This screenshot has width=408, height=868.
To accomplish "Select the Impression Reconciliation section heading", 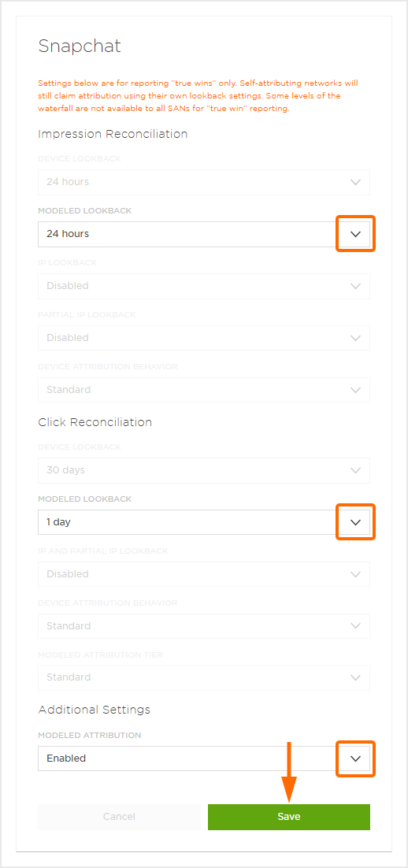I will (113, 134).
